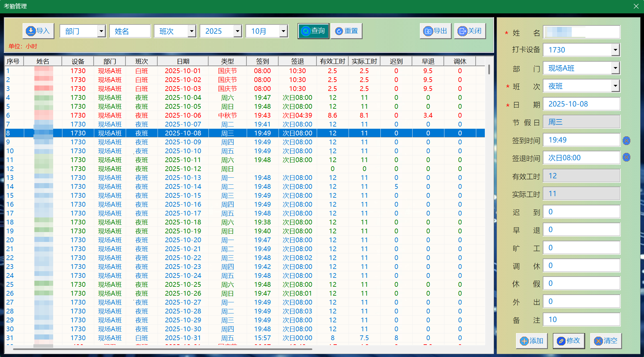Clear the 签退时间 field with its X icon
This screenshot has height=357, width=644.
click(626, 157)
